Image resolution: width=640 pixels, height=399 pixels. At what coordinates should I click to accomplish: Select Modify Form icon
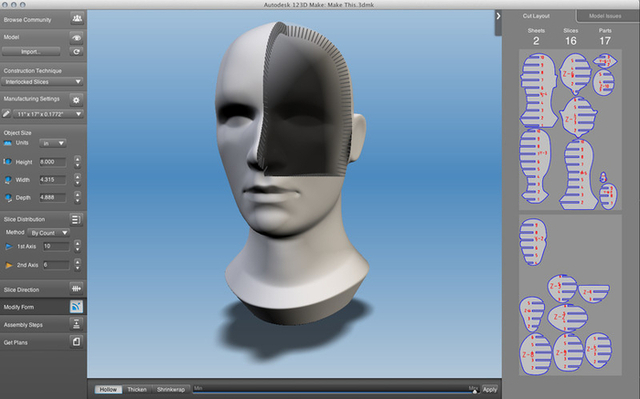click(76, 307)
